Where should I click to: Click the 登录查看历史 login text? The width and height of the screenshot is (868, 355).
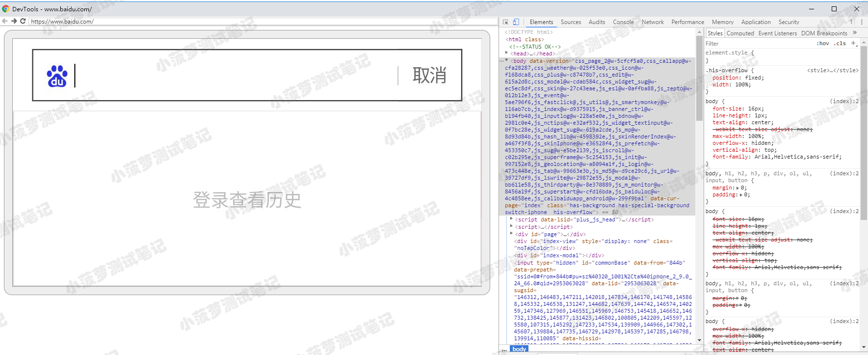click(247, 200)
